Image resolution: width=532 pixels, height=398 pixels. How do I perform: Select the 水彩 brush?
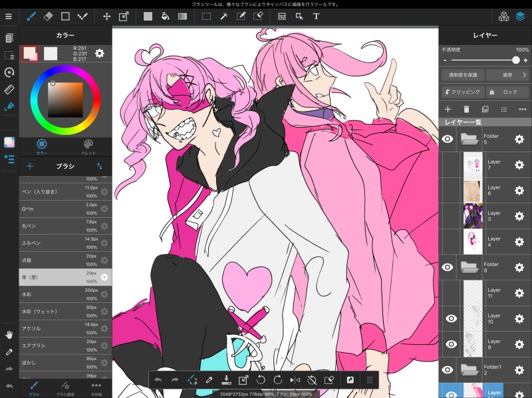coord(65,294)
